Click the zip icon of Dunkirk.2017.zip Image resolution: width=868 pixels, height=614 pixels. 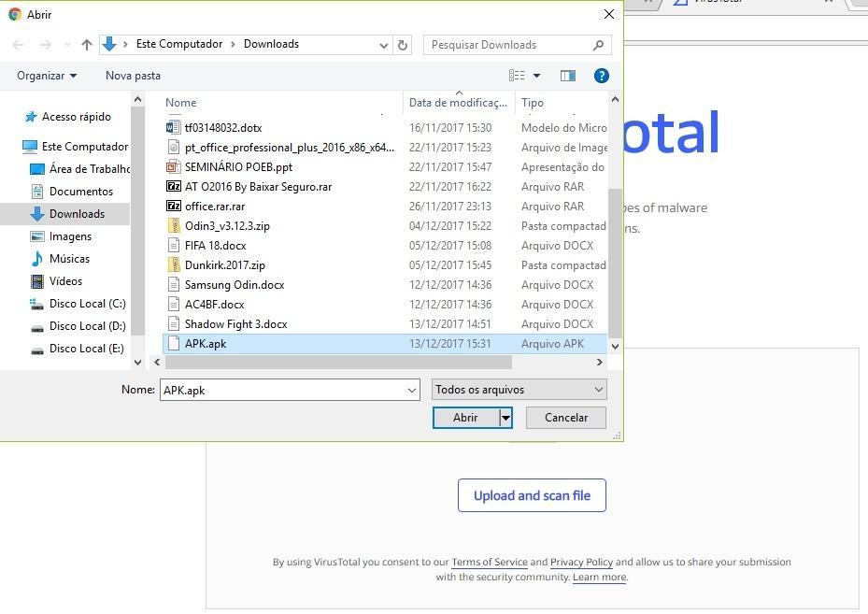(173, 264)
